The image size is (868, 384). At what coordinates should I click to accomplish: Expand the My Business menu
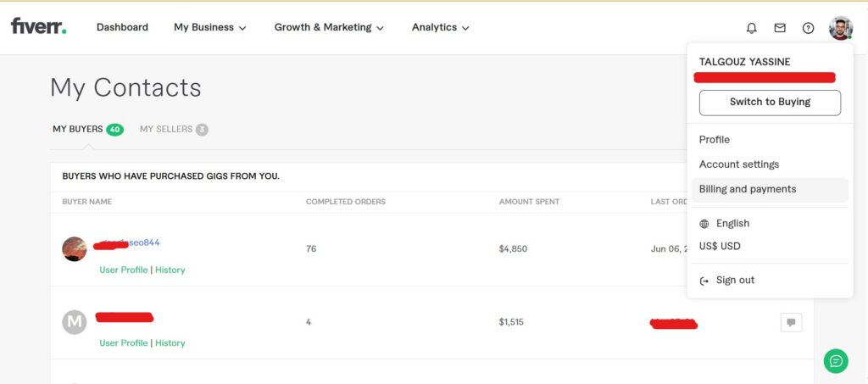pos(210,27)
